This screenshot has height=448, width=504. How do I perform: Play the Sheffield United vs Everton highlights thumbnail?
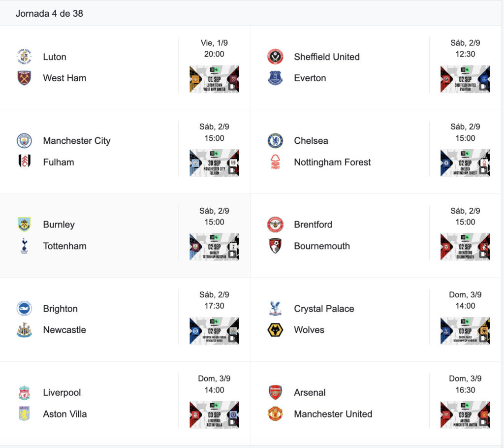click(x=465, y=79)
